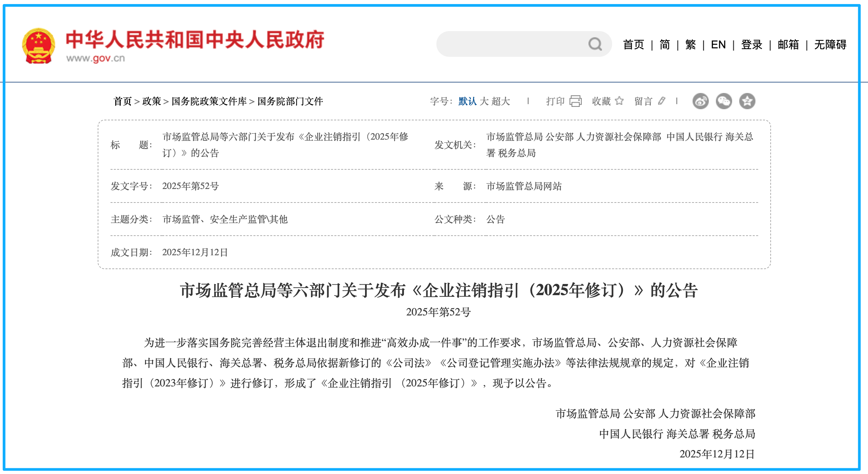Switch to simplified Chinese 简
Screen dimensions: 868x474
[664, 44]
